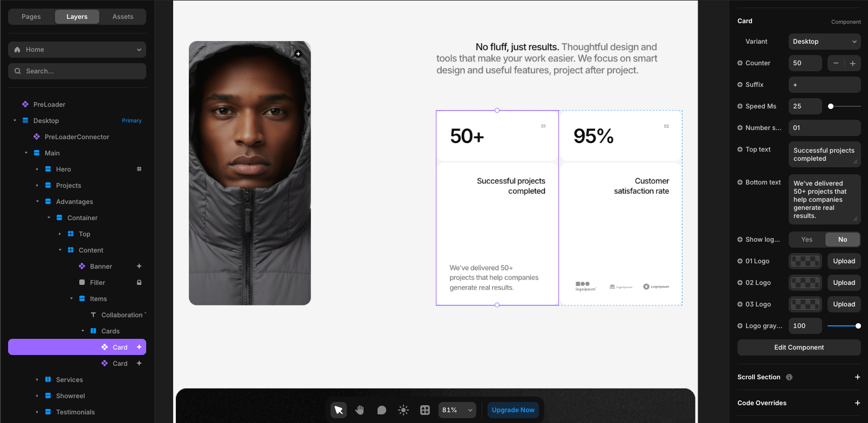Switch to the Assets tab
The height and width of the screenshot is (423, 868).
(x=122, y=17)
